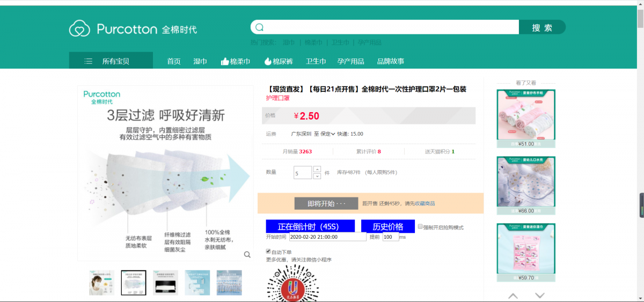Open the 所有宝贝 category menu

(111, 61)
